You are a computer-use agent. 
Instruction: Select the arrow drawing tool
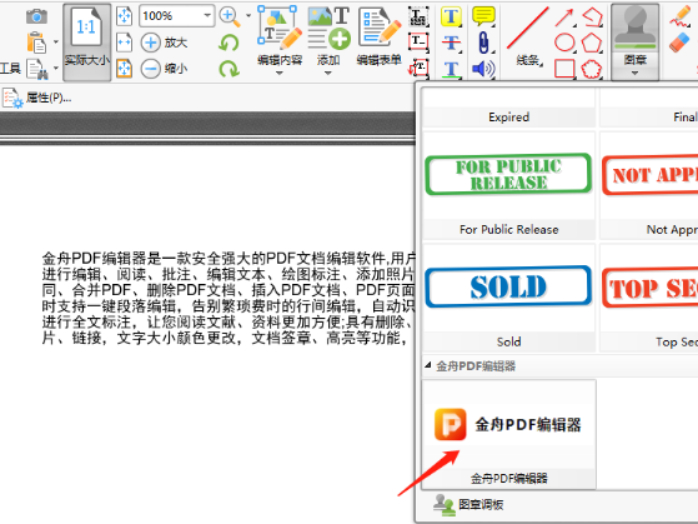coord(564,18)
